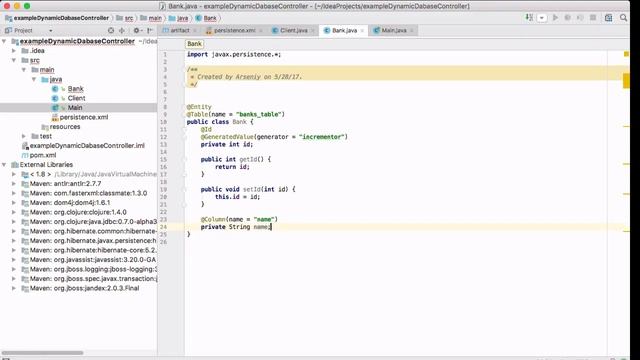
Task: Click the fold marker on line 19
Action: pyautogui.click(x=184, y=189)
